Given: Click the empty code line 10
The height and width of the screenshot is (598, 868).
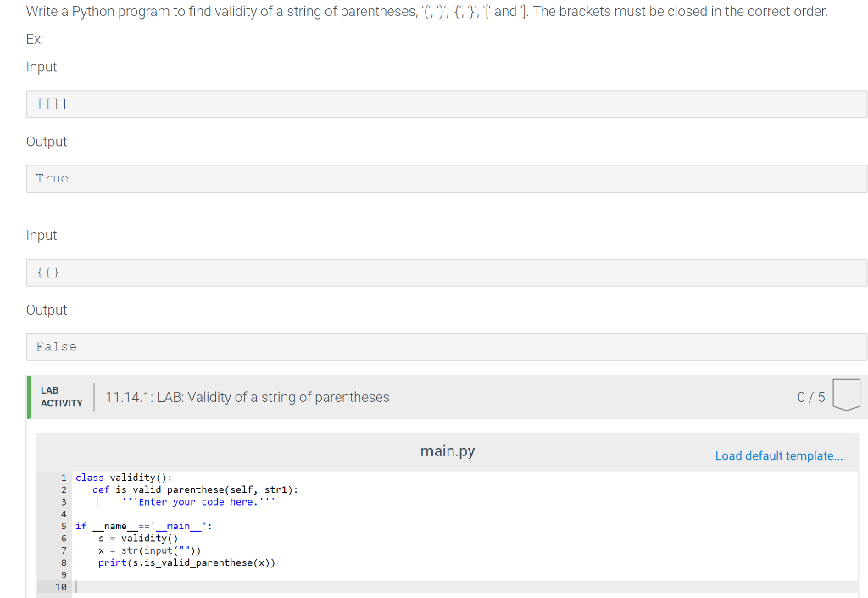Looking at the screenshot, I should (127, 586).
